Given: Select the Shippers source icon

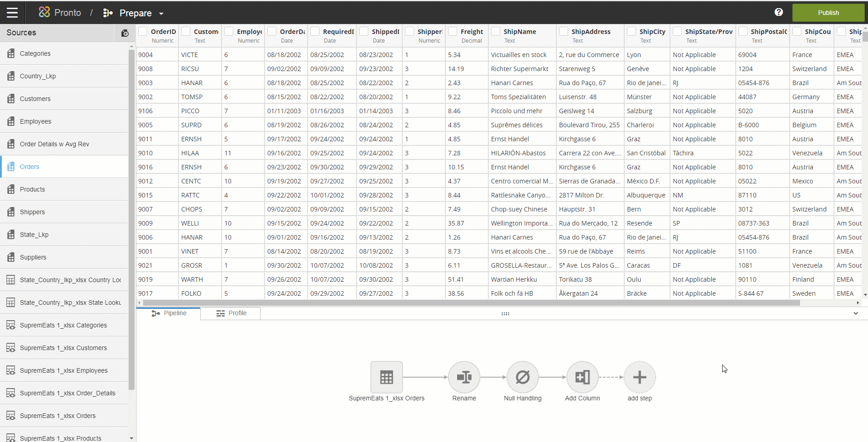Looking at the screenshot, I should [x=11, y=212].
